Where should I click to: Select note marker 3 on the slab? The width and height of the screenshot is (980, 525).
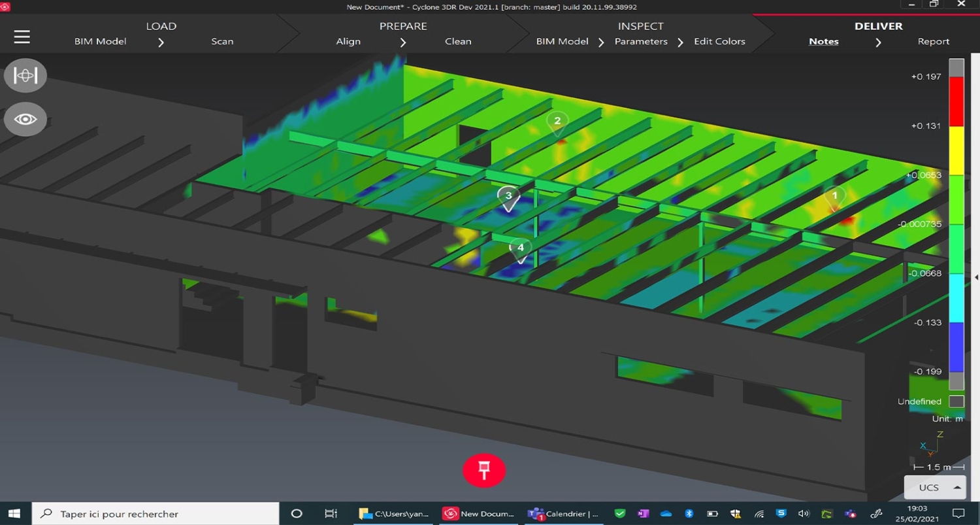(508, 196)
